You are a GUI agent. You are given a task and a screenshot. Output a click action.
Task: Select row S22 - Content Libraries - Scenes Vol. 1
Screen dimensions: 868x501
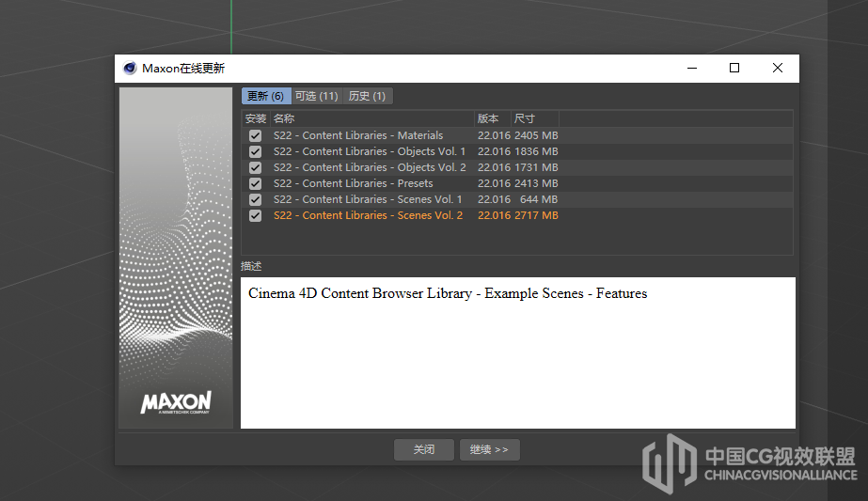pos(517,200)
